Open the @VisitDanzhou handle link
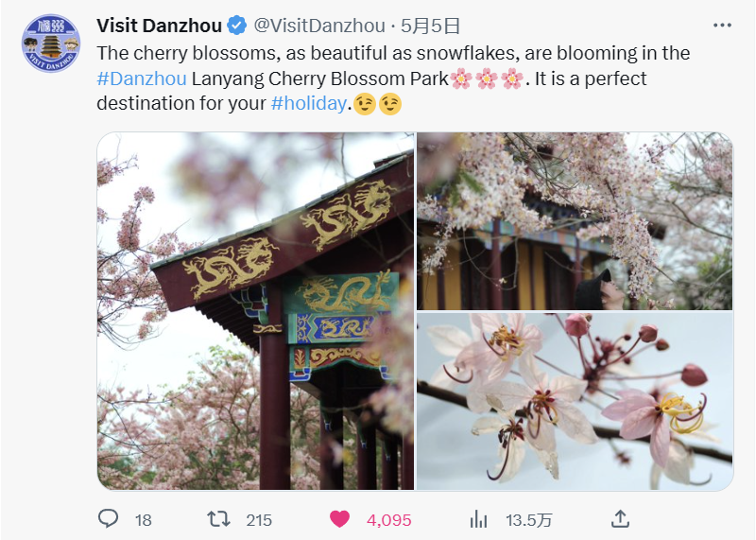This screenshot has height=540, width=756. [319, 26]
